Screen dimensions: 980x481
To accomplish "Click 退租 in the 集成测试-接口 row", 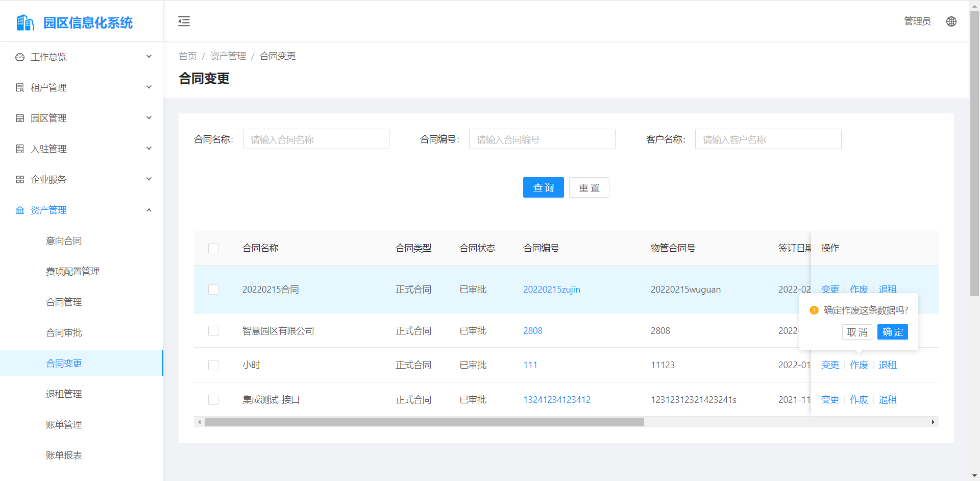I will pos(888,400).
